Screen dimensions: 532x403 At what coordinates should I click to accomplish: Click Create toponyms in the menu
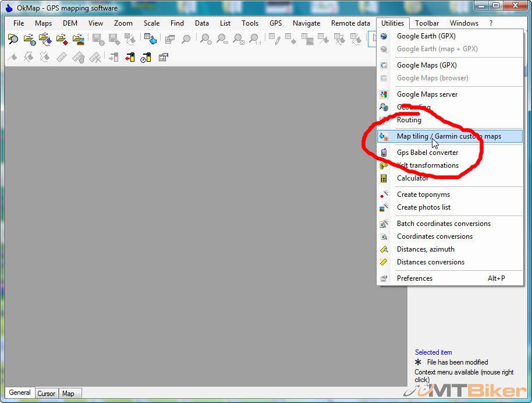click(x=423, y=195)
